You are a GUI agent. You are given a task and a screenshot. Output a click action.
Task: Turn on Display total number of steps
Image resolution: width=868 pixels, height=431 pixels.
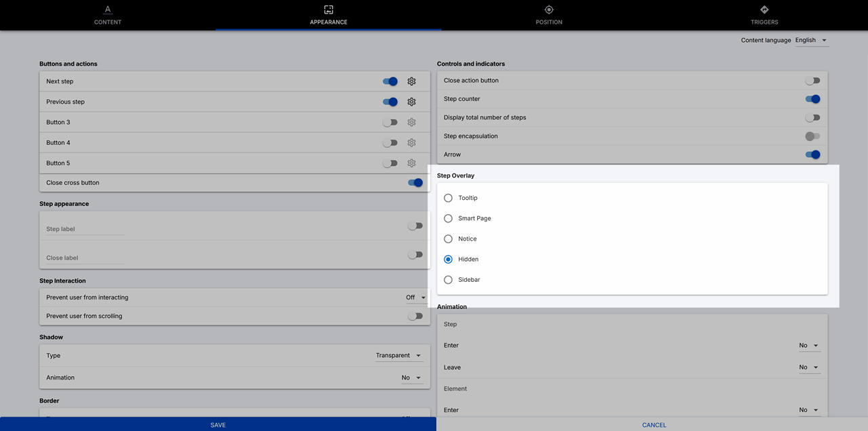pyautogui.click(x=812, y=118)
